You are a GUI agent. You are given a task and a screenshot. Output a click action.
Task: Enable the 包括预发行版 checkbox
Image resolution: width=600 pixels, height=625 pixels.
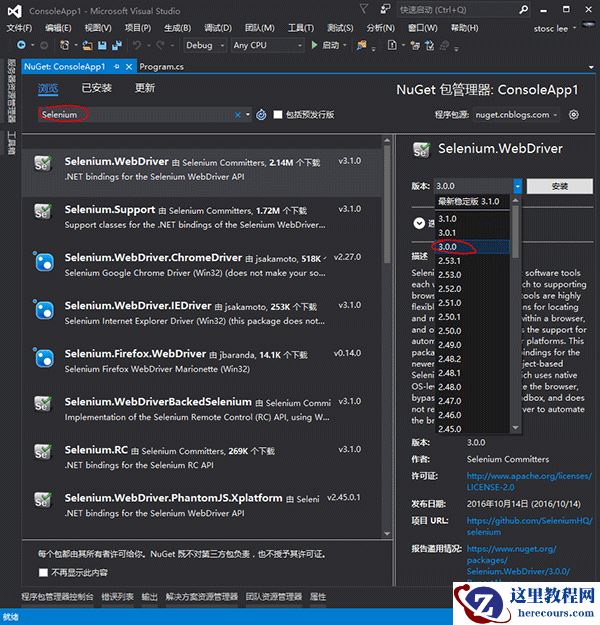pos(278,115)
